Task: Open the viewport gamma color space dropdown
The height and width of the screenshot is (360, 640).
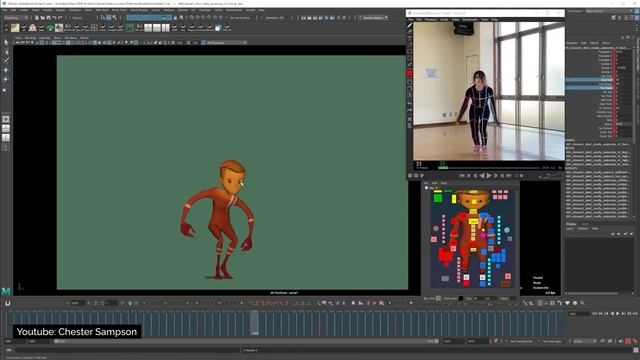Action: tap(225, 42)
